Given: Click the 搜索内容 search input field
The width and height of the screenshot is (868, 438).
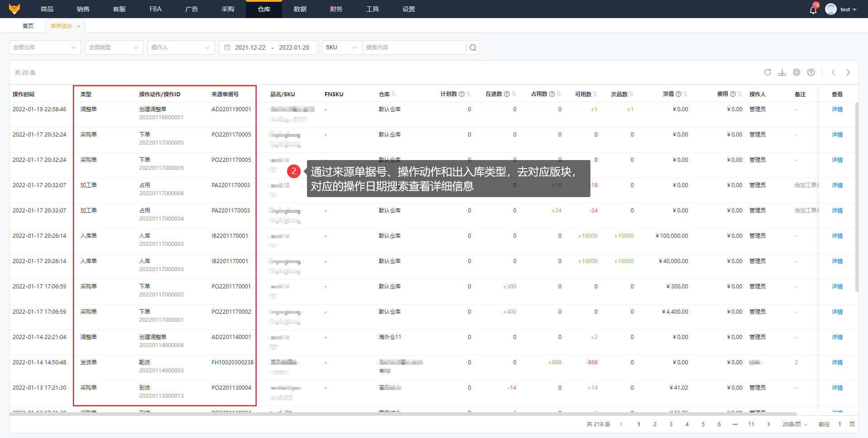Looking at the screenshot, I should tap(414, 47).
